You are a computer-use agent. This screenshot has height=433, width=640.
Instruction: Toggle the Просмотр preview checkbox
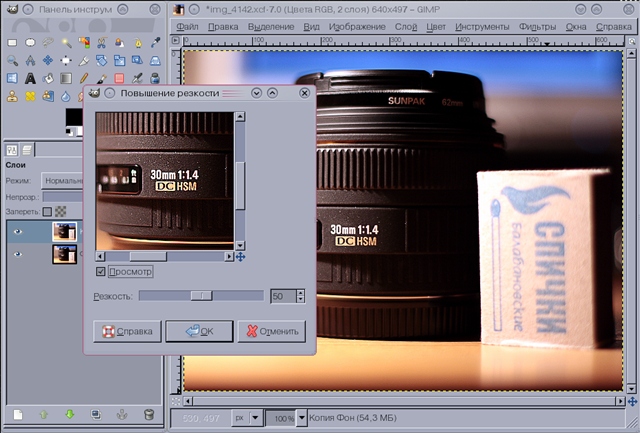(101, 272)
